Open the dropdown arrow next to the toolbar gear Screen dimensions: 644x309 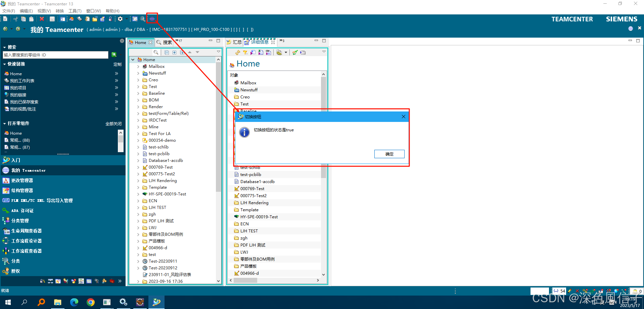tap(126, 19)
